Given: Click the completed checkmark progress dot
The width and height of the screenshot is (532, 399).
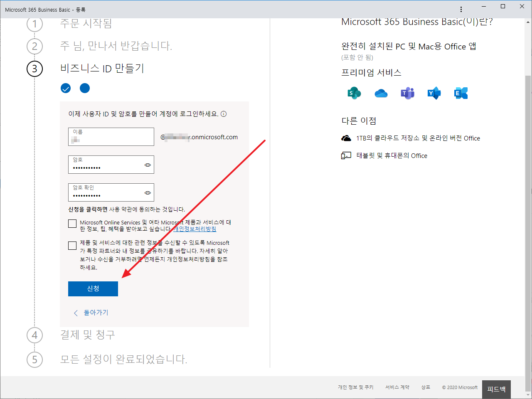Looking at the screenshot, I should tap(66, 88).
